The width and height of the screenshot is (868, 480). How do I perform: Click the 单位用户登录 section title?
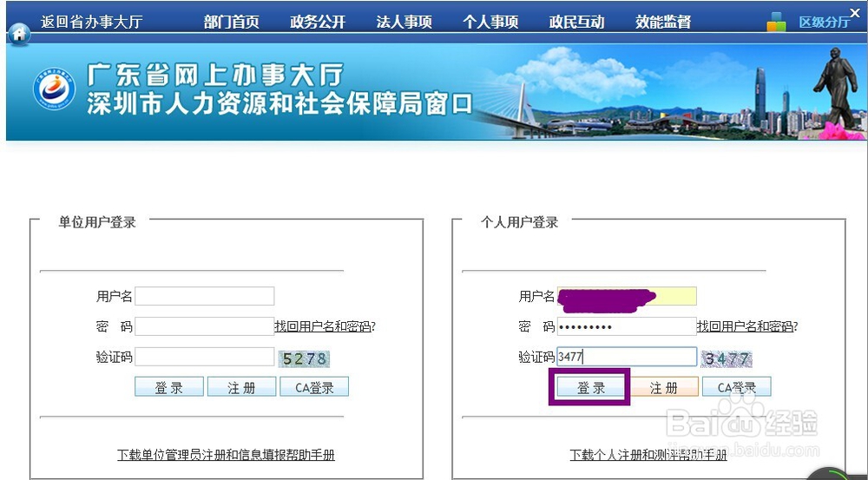point(97,222)
